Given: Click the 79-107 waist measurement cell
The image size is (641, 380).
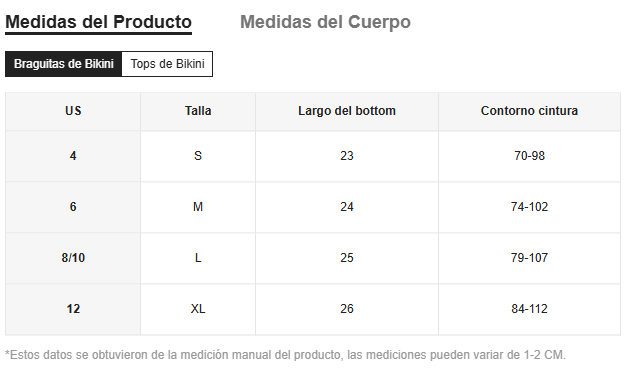Looking at the screenshot, I should (529, 258).
